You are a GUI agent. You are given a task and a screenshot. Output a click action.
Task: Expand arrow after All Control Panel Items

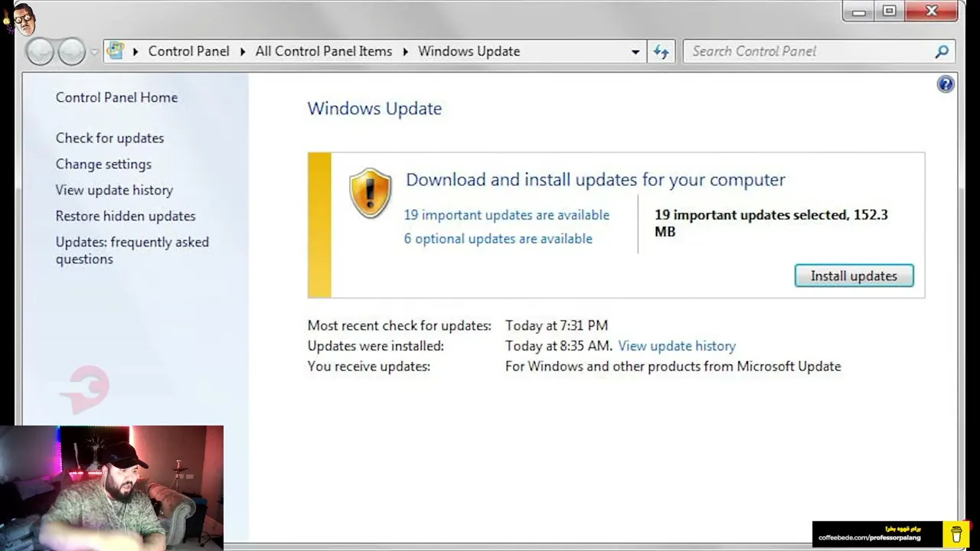[405, 51]
